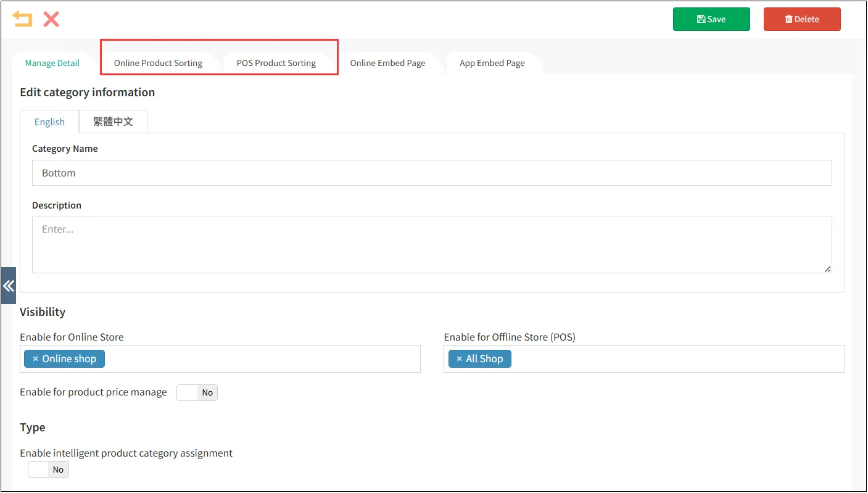
Task: Select the English language tab
Action: (x=49, y=122)
